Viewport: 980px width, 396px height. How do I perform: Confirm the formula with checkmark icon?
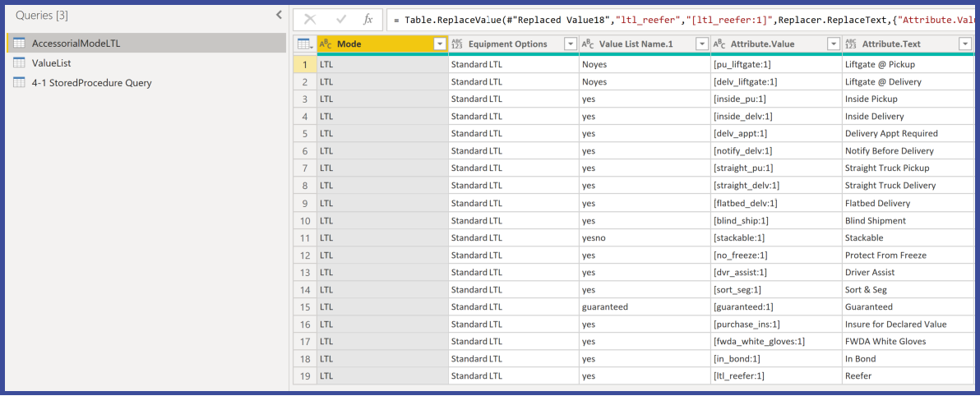[x=341, y=20]
